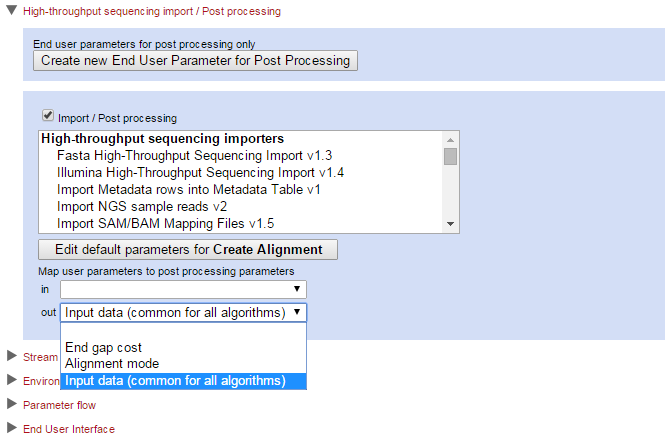Expand the Environment section triangle
This screenshot has width=668, height=436.
click(11, 380)
